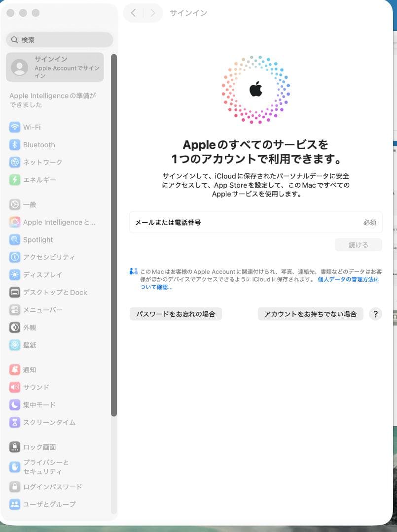Click the 必須 placeholder text
This screenshot has height=532, width=397.
369,223
